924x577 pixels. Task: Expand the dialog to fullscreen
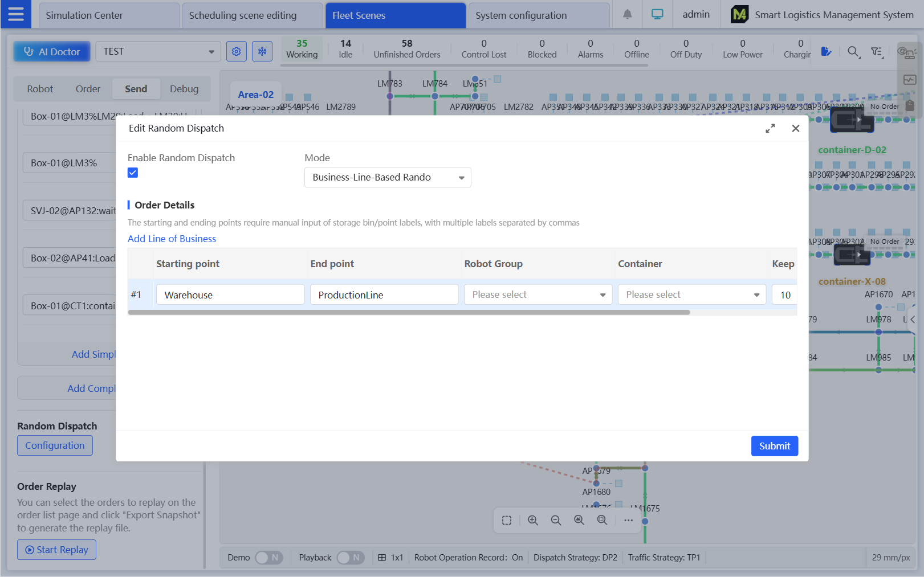coord(770,129)
